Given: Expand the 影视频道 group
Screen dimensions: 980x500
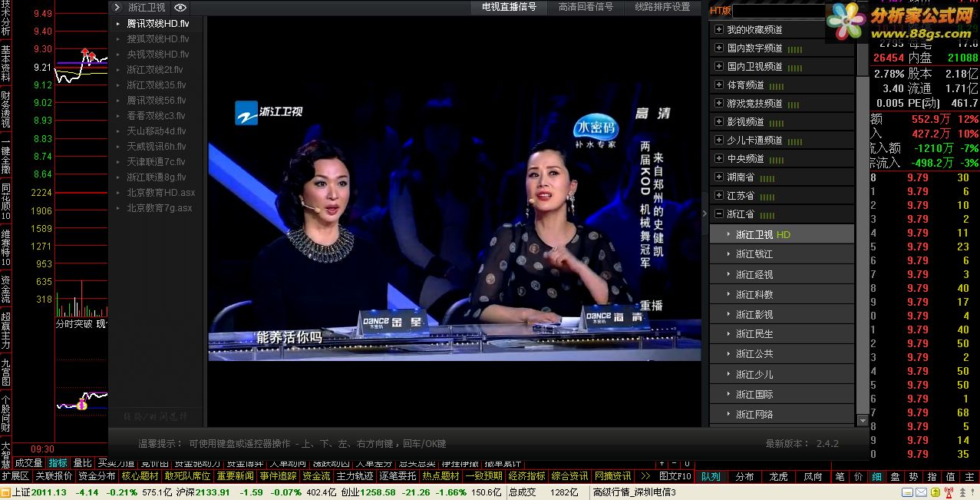Looking at the screenshot, I should pos(719,121).
